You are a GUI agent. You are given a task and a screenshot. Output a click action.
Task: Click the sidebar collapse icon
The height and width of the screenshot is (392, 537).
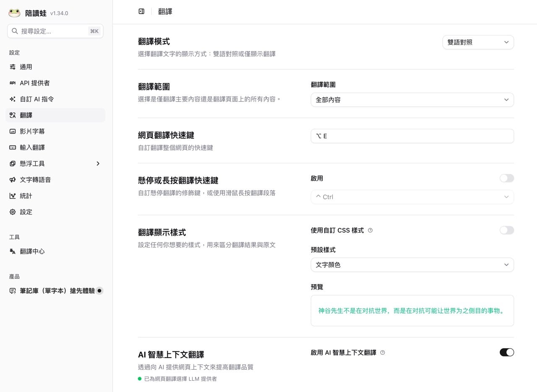click(141, 11)
